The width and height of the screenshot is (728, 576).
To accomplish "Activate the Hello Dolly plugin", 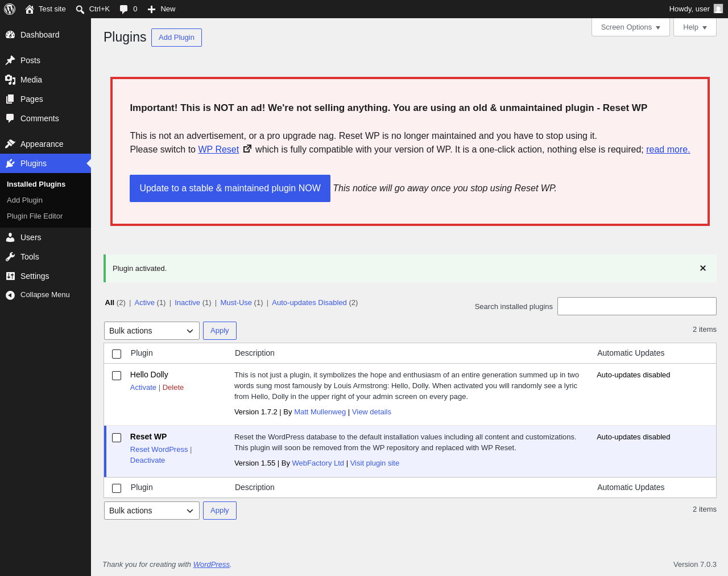I will pyautogui.click(x=143, y=388).
